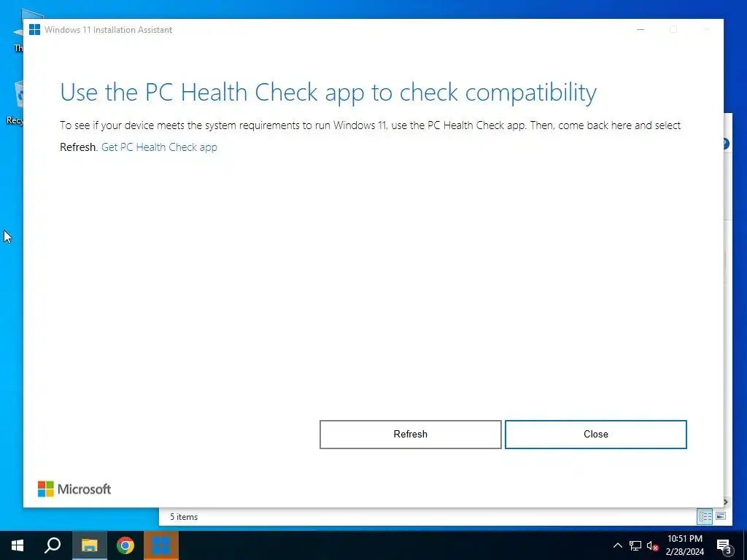The width and height of the screenshot is (747, 560).
Task: Launch Google Chrome from the taskbar
Action: click(125, 545)
